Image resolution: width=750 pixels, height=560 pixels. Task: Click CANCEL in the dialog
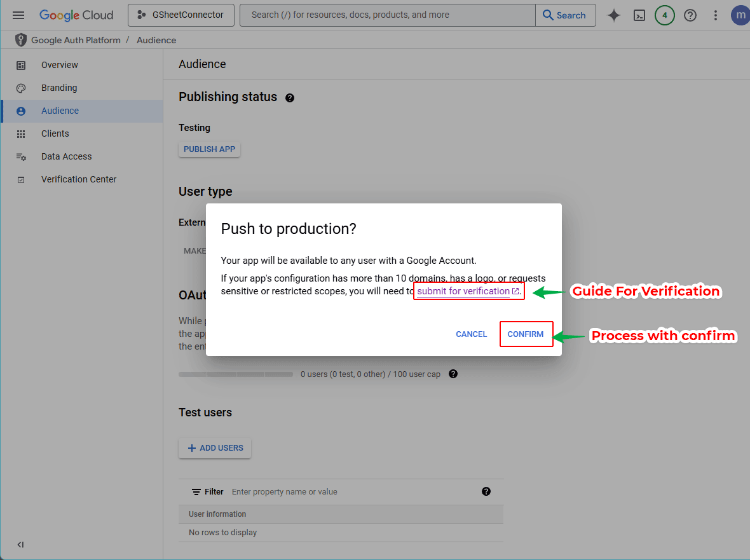click(471, 334)
